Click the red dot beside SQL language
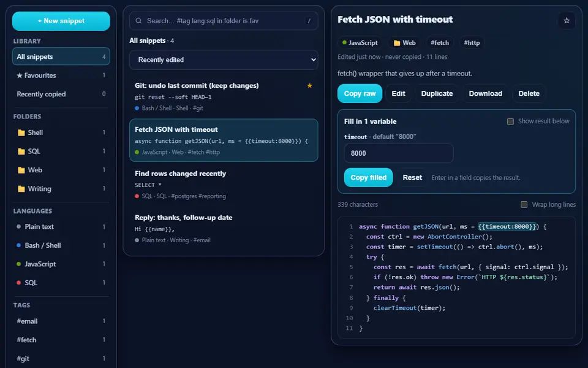This screenshot has height=368, width=588. [x=19, y=283]
